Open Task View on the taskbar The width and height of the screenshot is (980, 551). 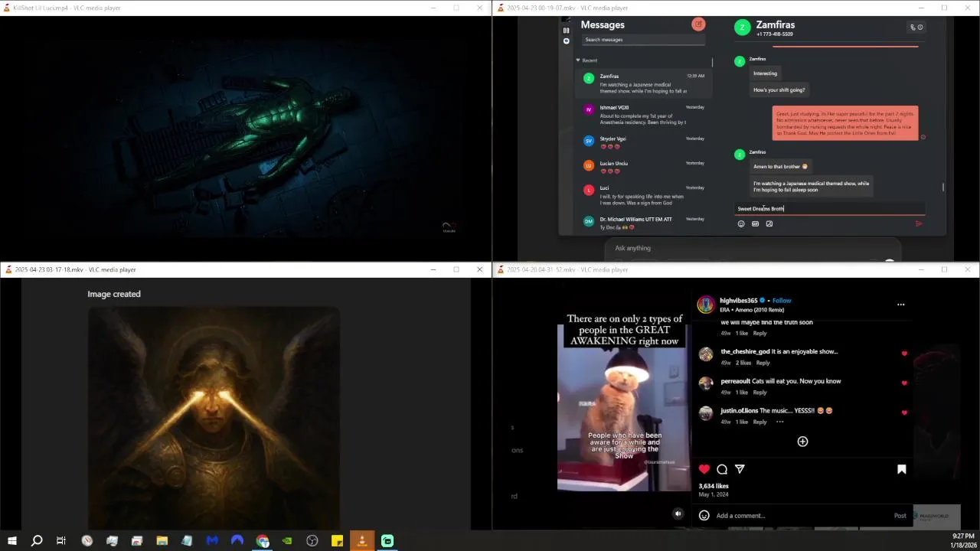tap(61, 541)
